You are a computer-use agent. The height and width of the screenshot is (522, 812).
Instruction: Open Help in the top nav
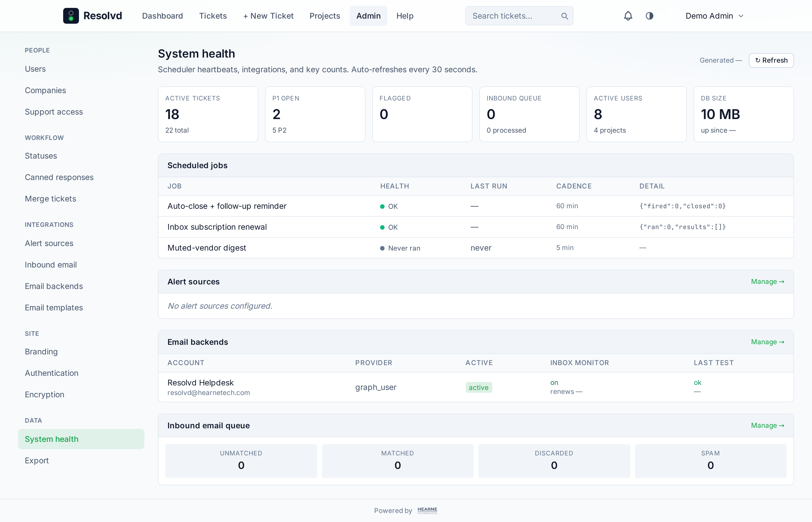pos(405,16)
